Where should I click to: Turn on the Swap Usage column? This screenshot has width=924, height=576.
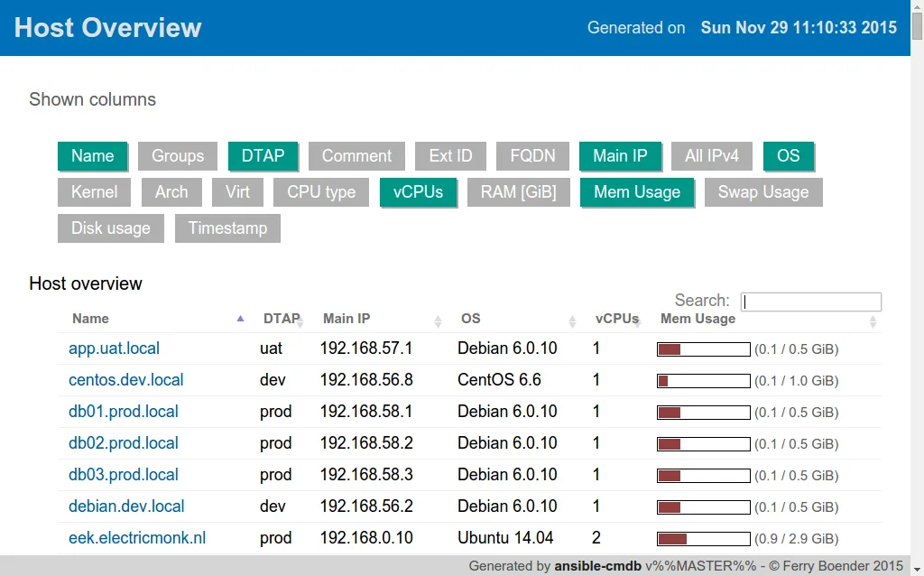pyautogui.click(x=762, y=192)
